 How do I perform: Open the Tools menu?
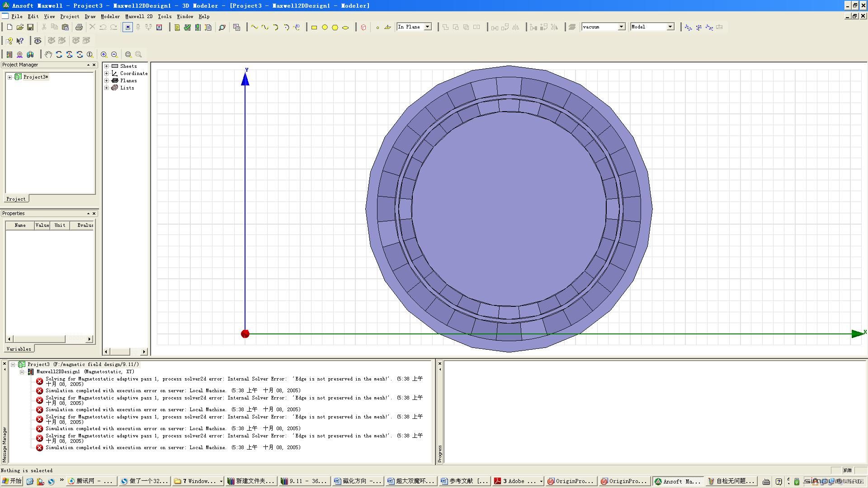[x=165, y=16]
